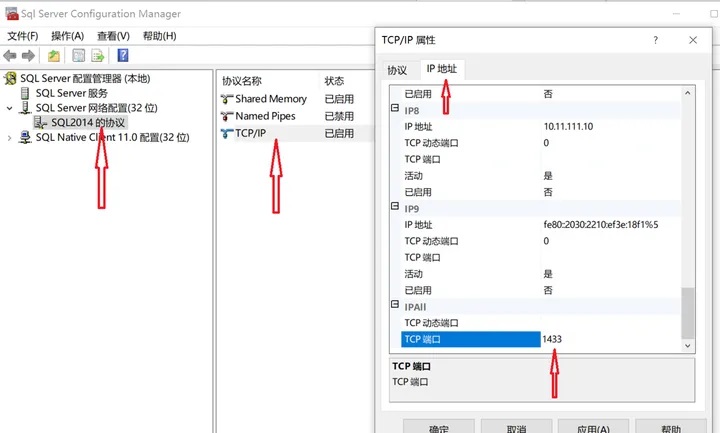Open the 查看(V) menu
The width and height of the screenshot is (720, 433).
click(x=113, y=36)
